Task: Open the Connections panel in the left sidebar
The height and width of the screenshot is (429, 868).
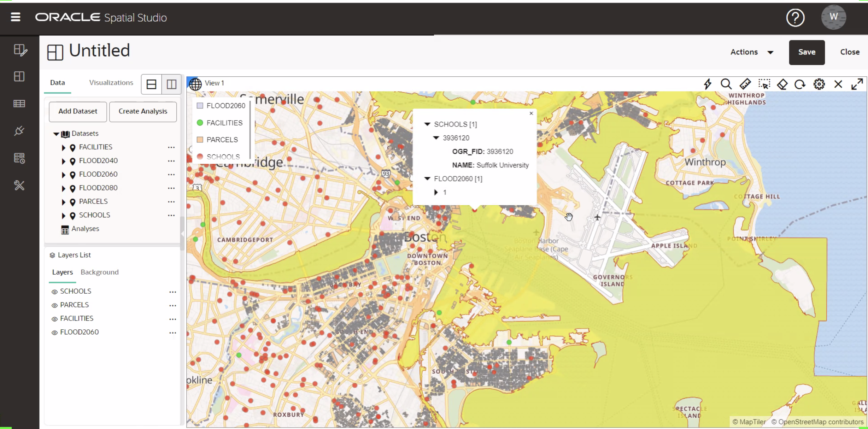Action: (19, 131)
